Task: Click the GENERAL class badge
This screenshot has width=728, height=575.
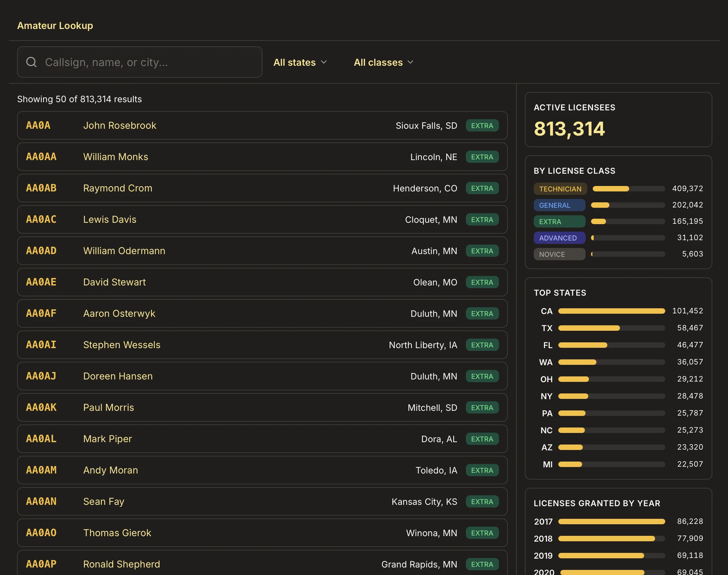Action: (559, 205)
